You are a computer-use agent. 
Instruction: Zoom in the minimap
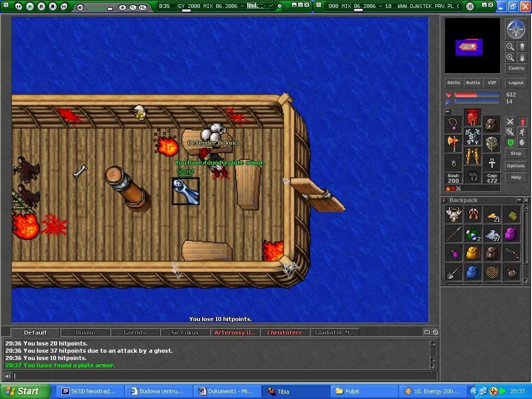(510, 58)
